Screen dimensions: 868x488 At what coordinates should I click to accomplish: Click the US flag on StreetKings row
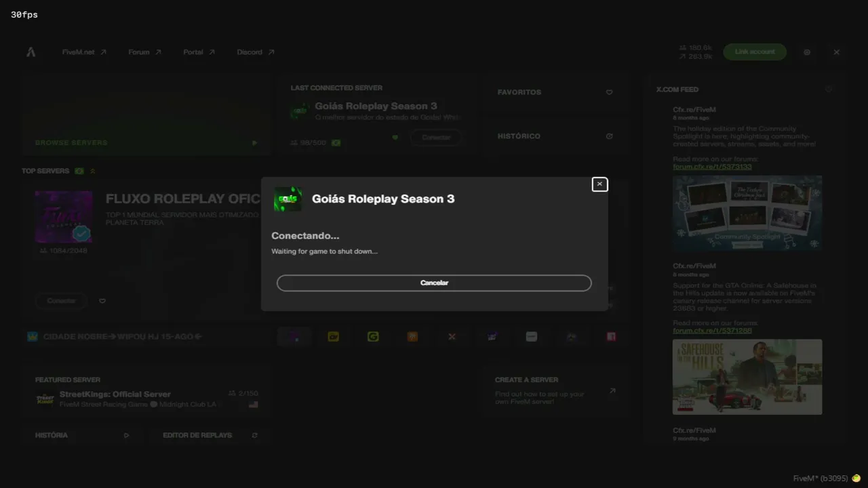(253, 405)
